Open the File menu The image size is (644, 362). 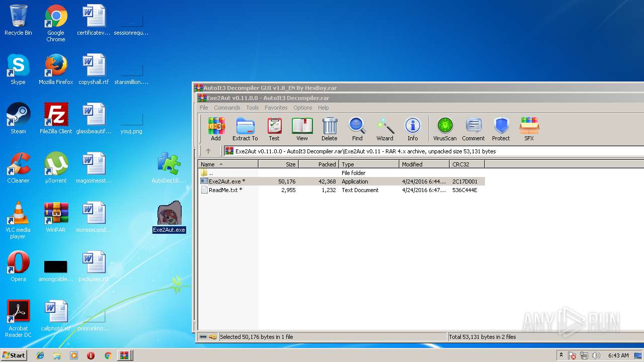tap(204, 108)
